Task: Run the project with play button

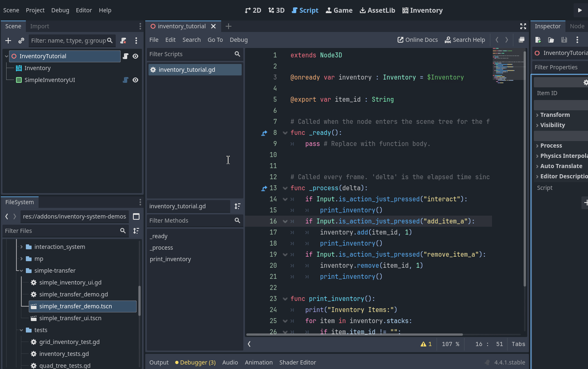Action: (x=580, y=10)
